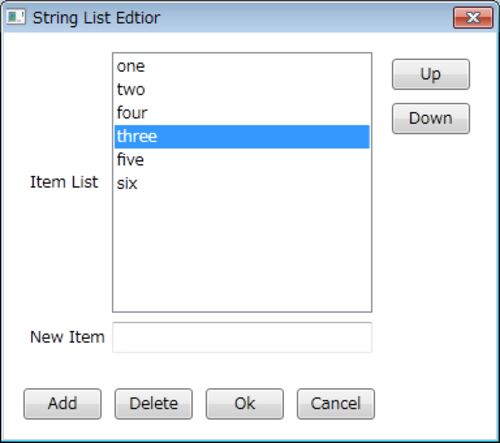Image resolution: width=500 pixels, height=443 pixels.
Task: Focus the New Item text field
Action: click(x=242, y=337)
